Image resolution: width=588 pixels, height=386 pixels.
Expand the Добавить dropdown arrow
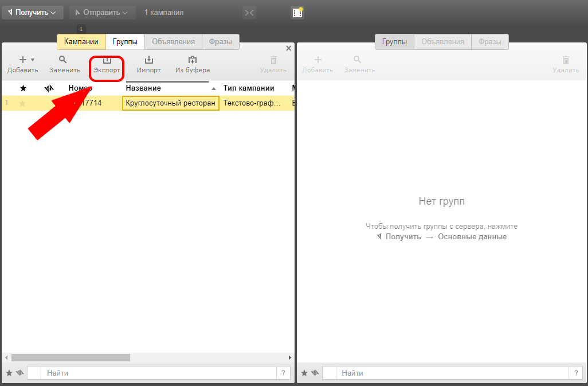(33, 60)
